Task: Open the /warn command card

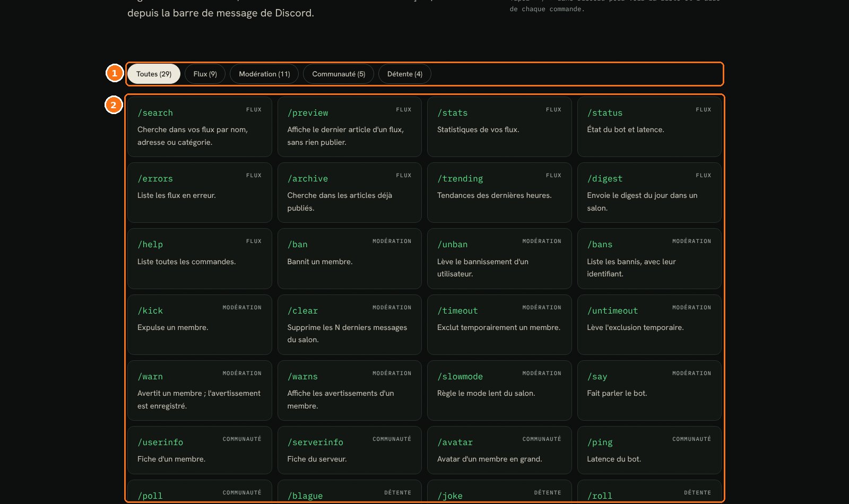Action: 200,390
